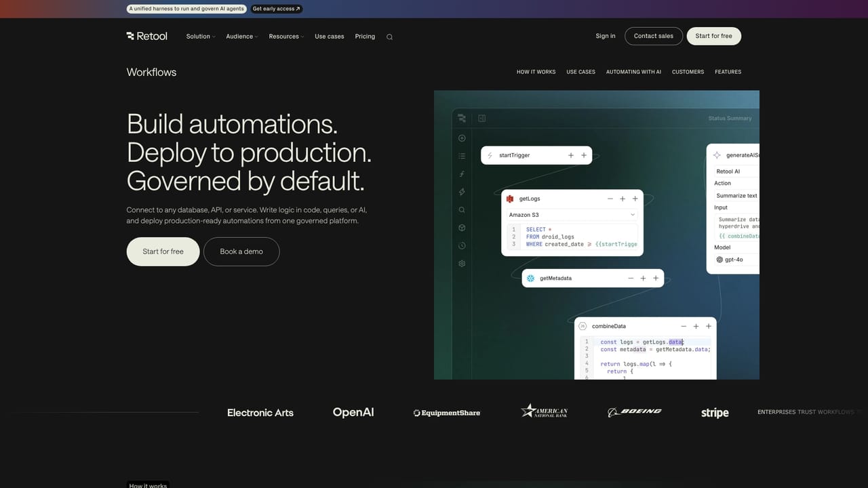Select the function icon in editor sidebar
Image resolution: width=868 pixels, height=488 pixels.
coord(462,174)
